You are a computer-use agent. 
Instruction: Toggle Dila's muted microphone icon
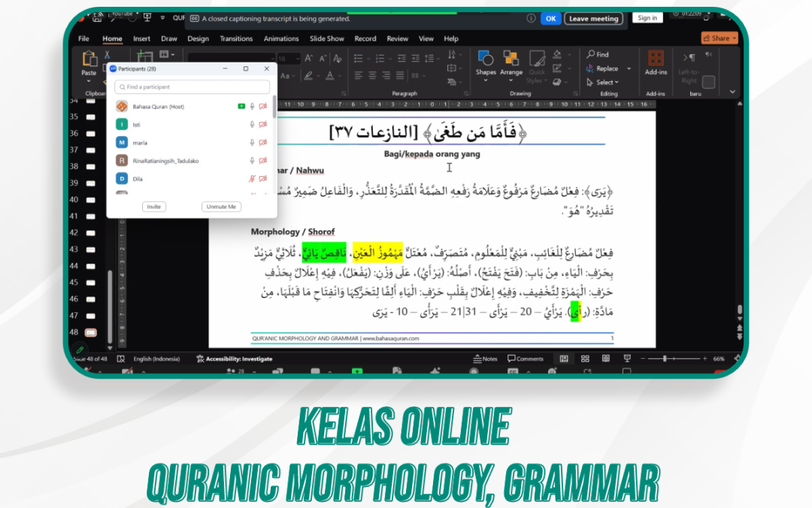point(252,179)
